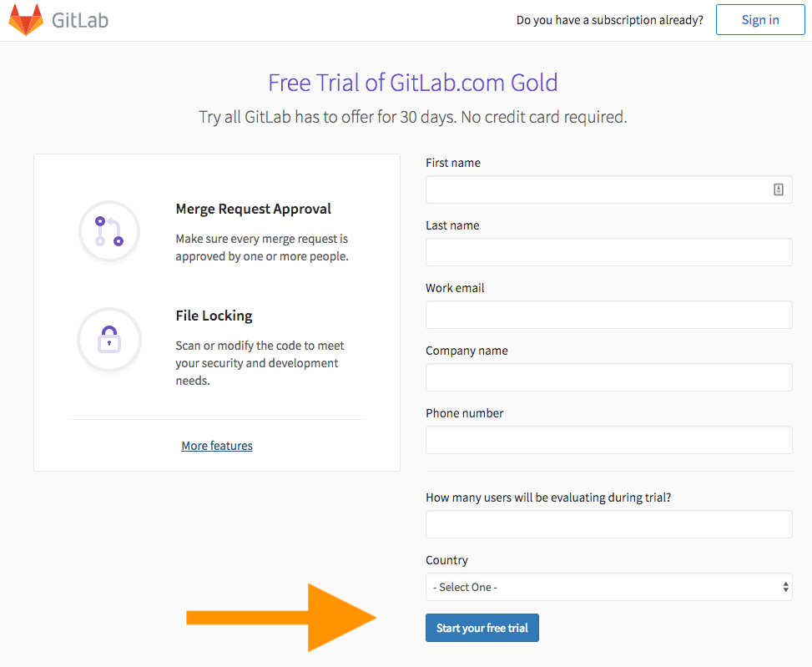Click the autofill contact icon in First name

pyautogui.click(x=779, y=189)
